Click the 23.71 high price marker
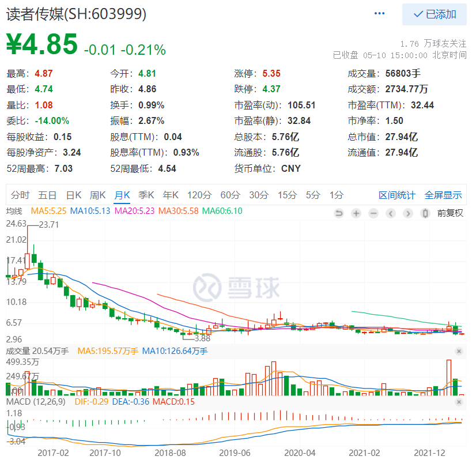The image size is (476, 460). pyautogui.click(x=49, y=225)
